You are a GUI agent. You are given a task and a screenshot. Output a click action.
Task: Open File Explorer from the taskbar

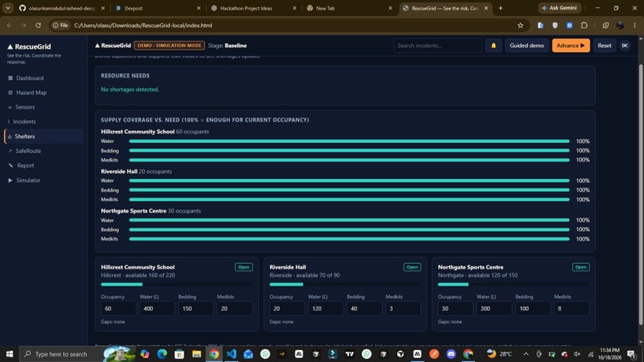197,354
